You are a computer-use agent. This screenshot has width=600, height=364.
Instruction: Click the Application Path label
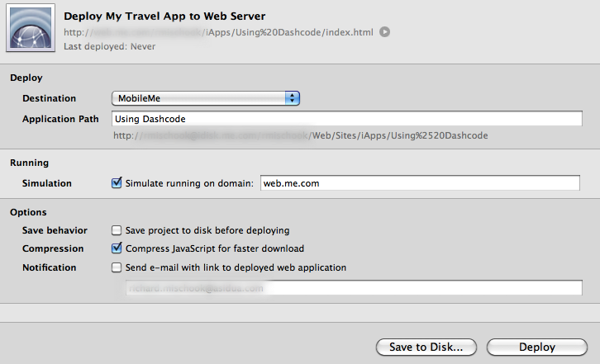[x=60, y=119]
